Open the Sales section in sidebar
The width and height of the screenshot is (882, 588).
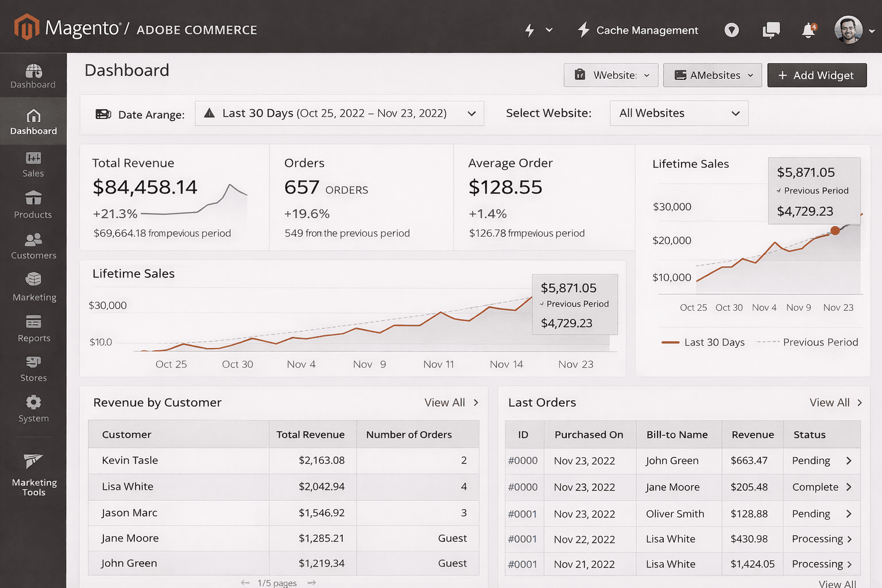pyautogui.click(x=33, y=165)
